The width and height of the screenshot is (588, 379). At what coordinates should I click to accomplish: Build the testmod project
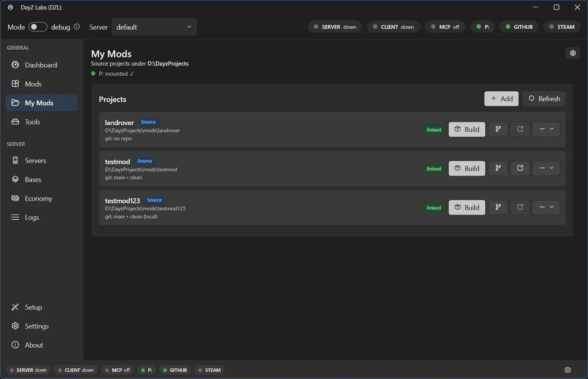pyautogui.click(x=467, y=168)
